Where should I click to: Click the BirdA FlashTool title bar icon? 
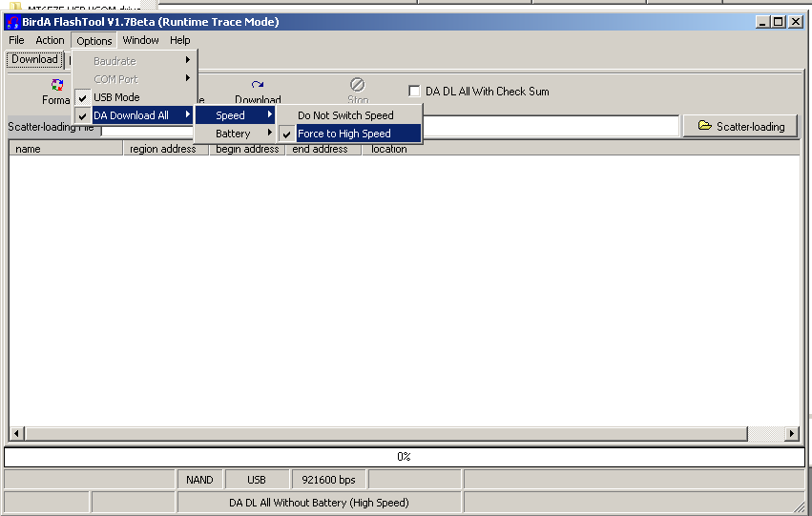point(13,22)
